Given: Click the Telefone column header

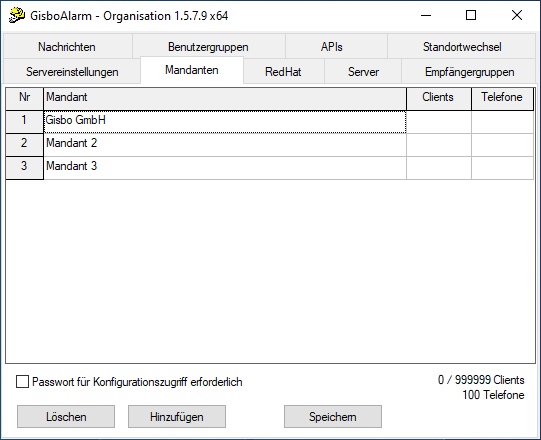Looking at the screenshot, I should [x=502, y=99].
